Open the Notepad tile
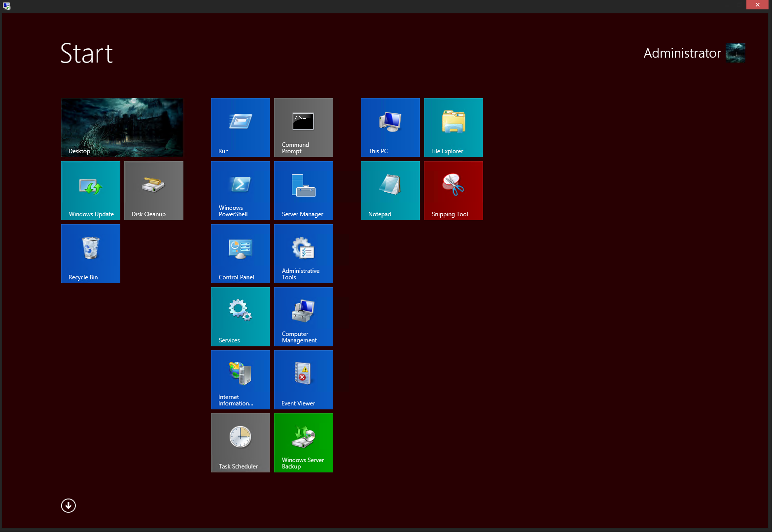This screenshot has width=772, height=532. pos(390,191)
